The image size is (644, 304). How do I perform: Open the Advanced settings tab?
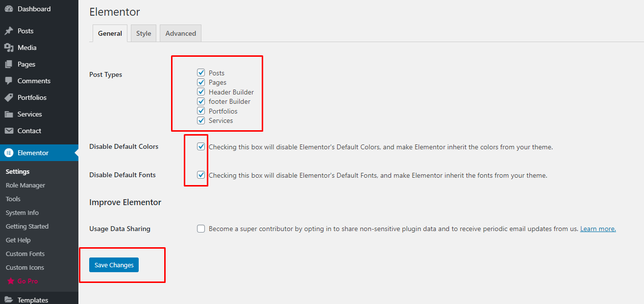(180, 33)
